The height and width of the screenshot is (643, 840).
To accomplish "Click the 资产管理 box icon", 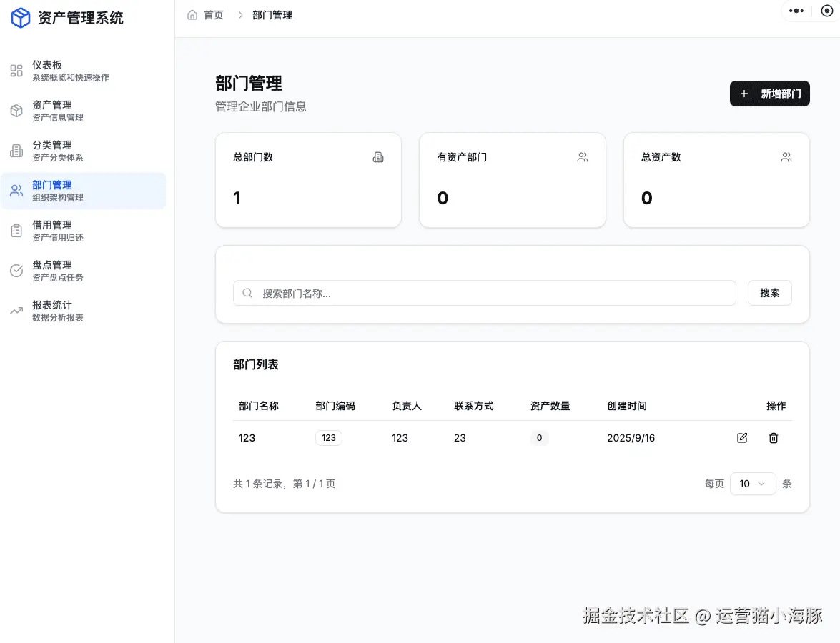I will 16,111.
